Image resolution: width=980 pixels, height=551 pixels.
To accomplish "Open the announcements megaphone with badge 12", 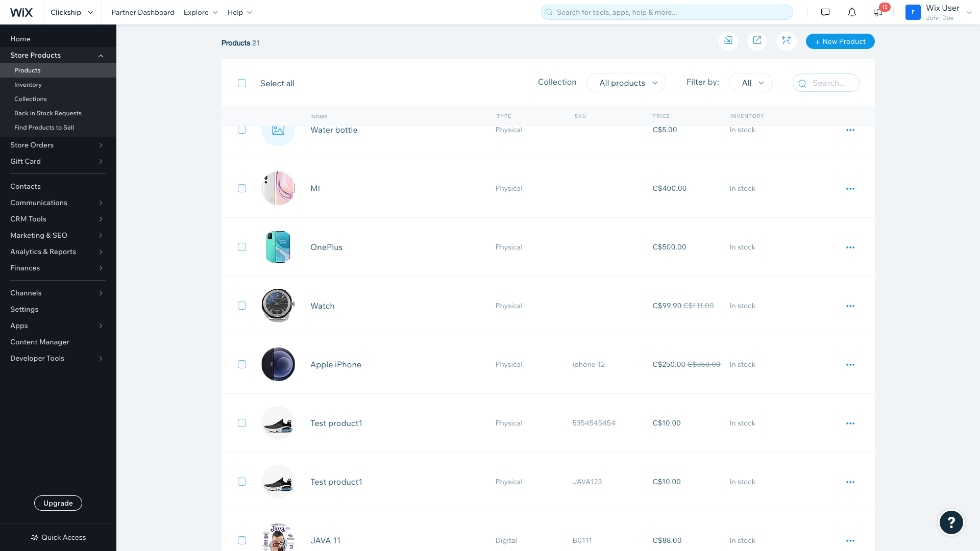I will tap(878, 12).
